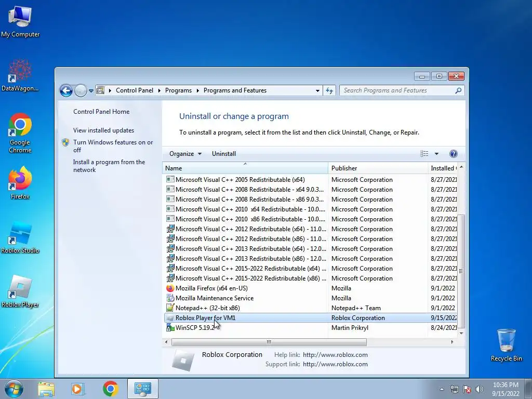Click the Mozilla Maintenance Service icon

coord(170,298)
